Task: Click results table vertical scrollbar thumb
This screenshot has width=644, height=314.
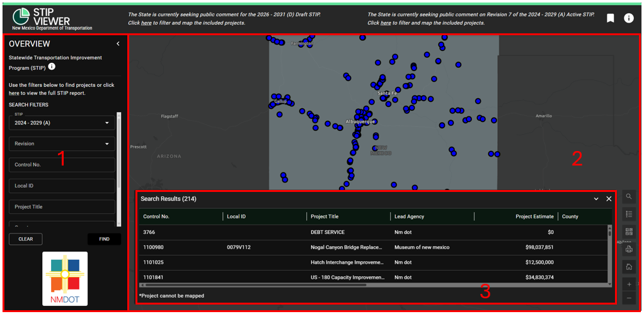Action: click(x=609, y=233)
